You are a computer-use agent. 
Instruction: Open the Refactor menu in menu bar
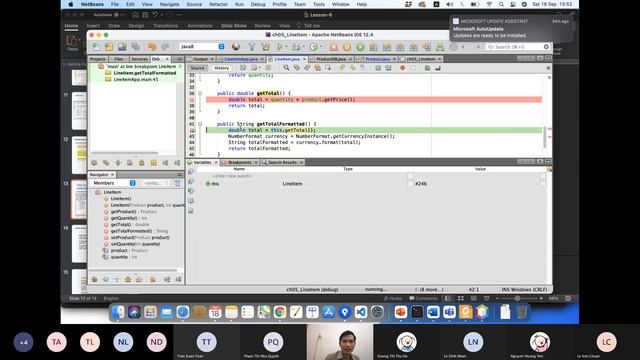tap(218, 4)
